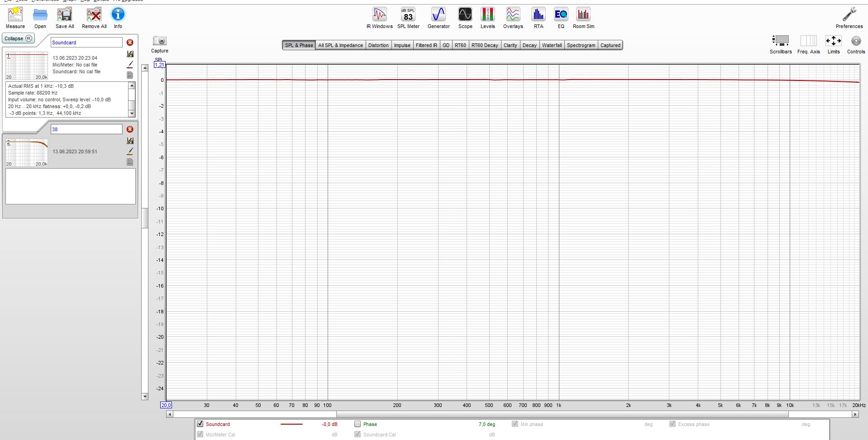Switch to Spectrogram tab
Image resolution: width=868 pixels, height=440 pixels.
click(581, 45)
